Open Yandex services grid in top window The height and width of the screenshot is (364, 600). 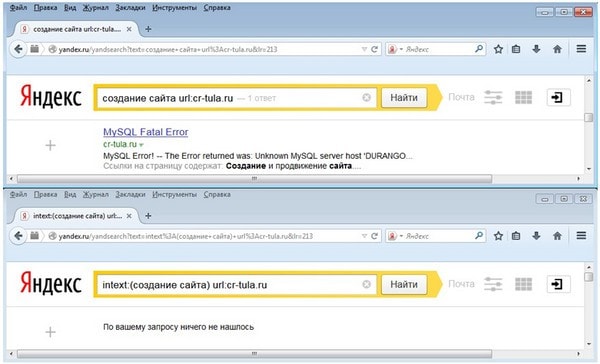tap(523, 97)
